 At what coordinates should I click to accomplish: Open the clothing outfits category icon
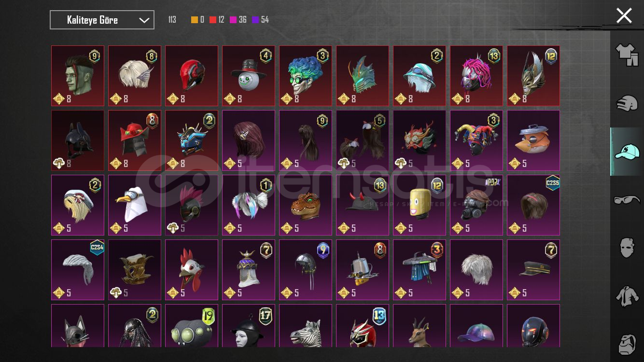tap(627, 55)
